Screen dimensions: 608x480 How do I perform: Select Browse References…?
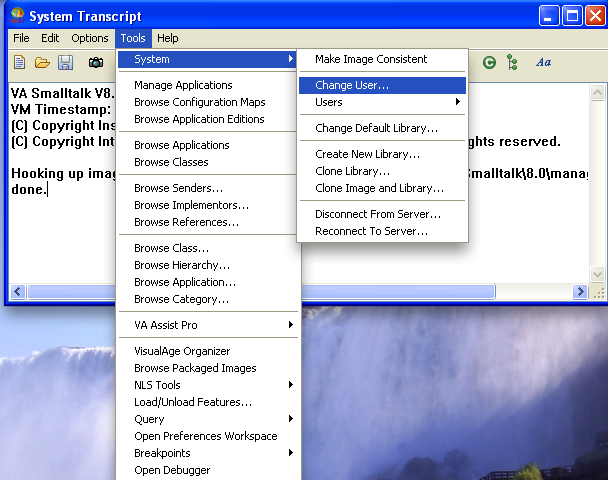tap(208, 222)
